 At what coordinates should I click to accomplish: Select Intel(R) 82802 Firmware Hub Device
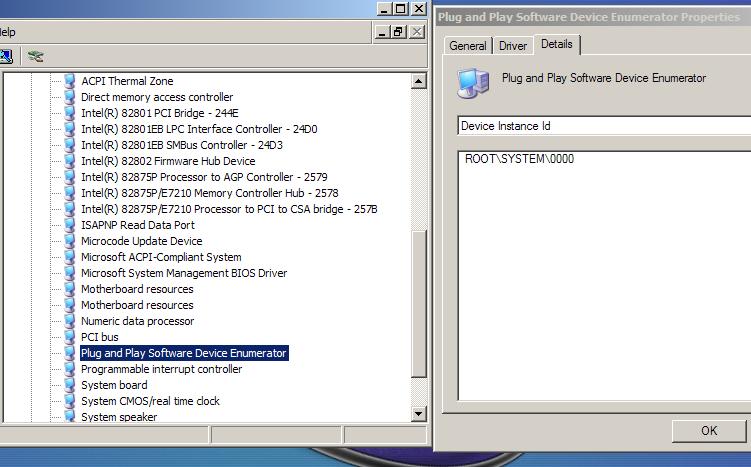pyautogui.click(x=168, y=161)
